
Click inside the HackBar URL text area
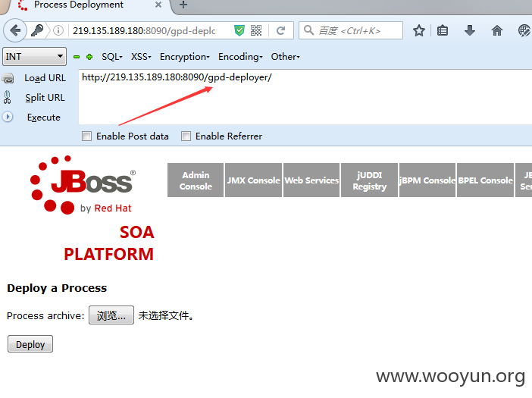[305, 97]
